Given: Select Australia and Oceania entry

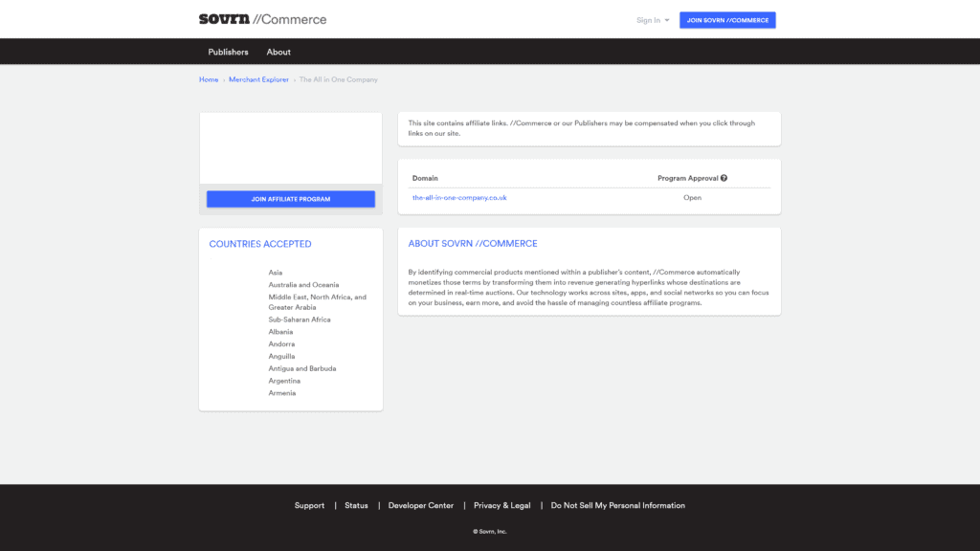Looking at the screenshot, I should (x=303, y=285).
